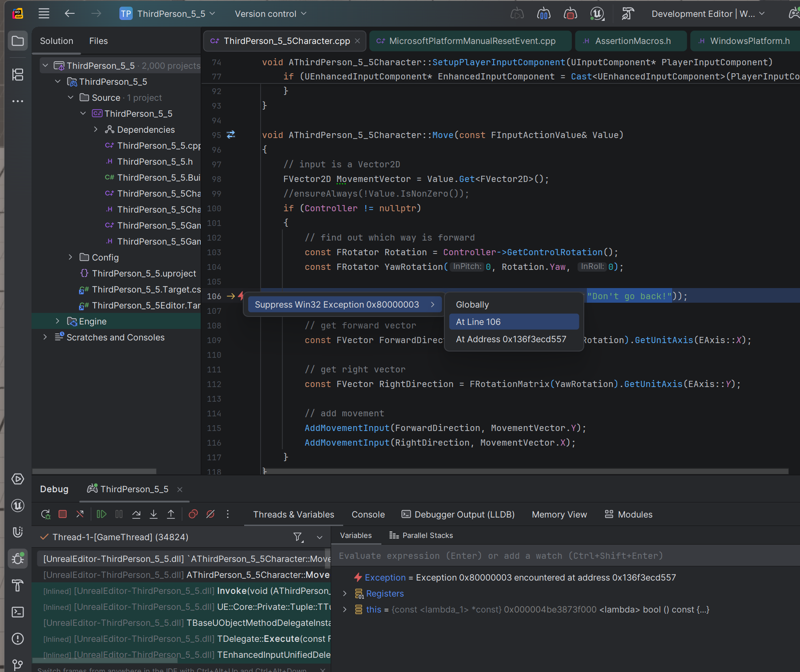
Task: Click the build hammer icon in top toolbar
Action: point(627,14)
